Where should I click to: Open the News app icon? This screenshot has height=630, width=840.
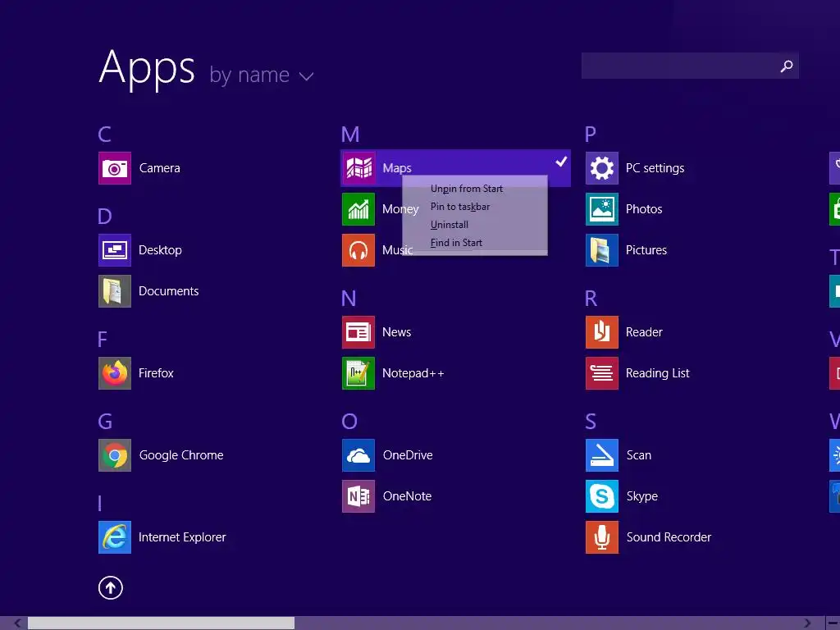pyautogui.click(x=358, y=332)
